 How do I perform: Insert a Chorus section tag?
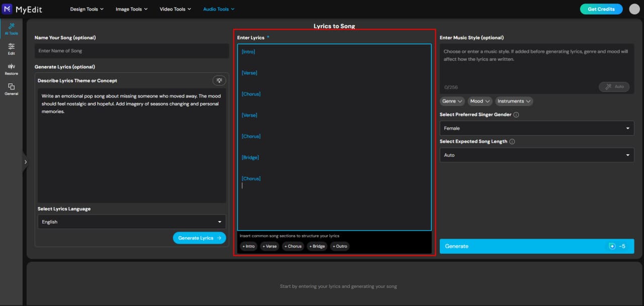(x=293, y=246)
